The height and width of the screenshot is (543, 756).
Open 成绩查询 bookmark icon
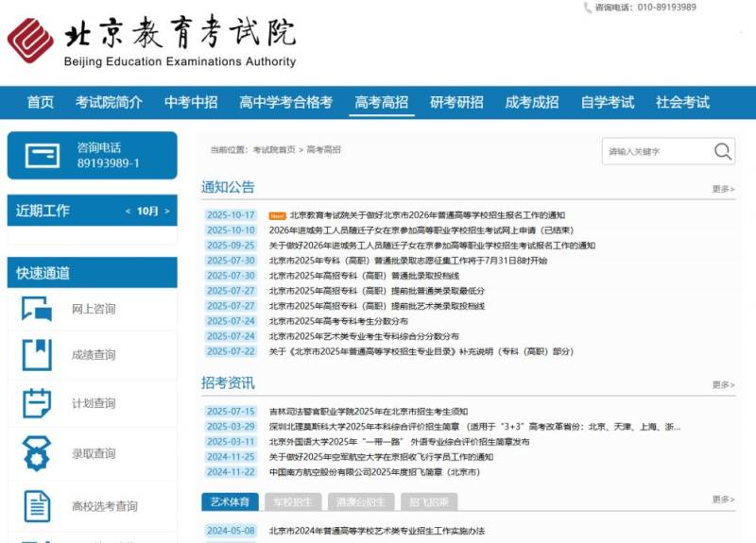(37, 355)
